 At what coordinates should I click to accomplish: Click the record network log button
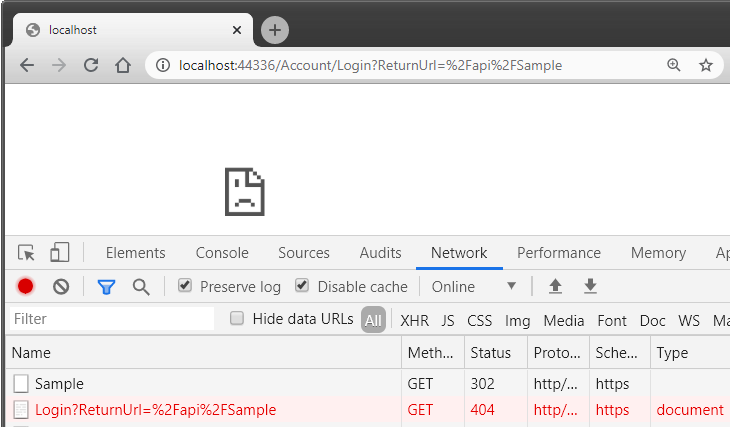click(x=26, y=287)
